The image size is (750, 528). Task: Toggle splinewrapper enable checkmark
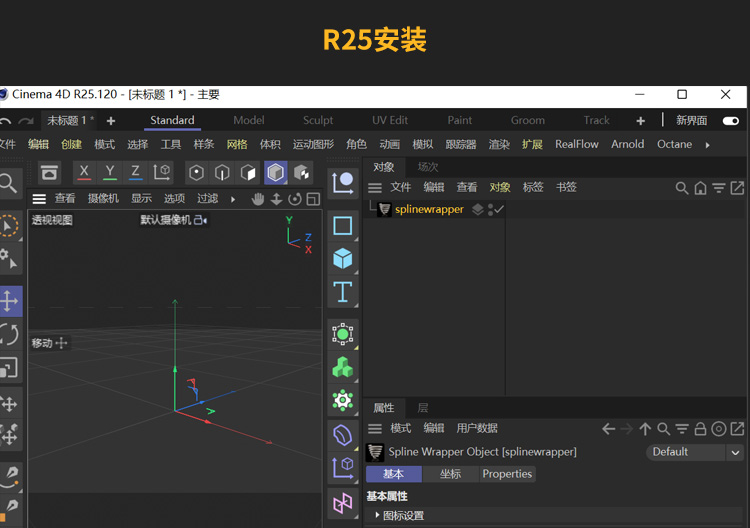point(499,209)
